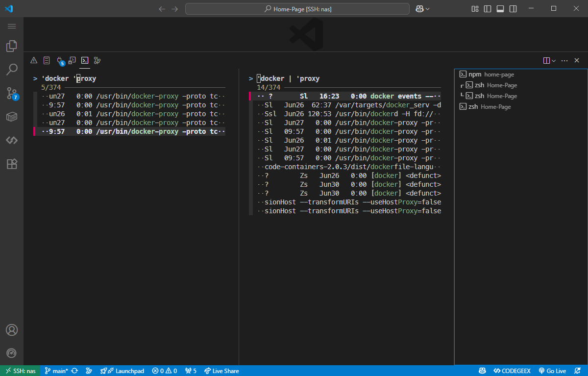Open the hamburger application menu
This screenshot has width=588, height=376.
pos(12,26)
